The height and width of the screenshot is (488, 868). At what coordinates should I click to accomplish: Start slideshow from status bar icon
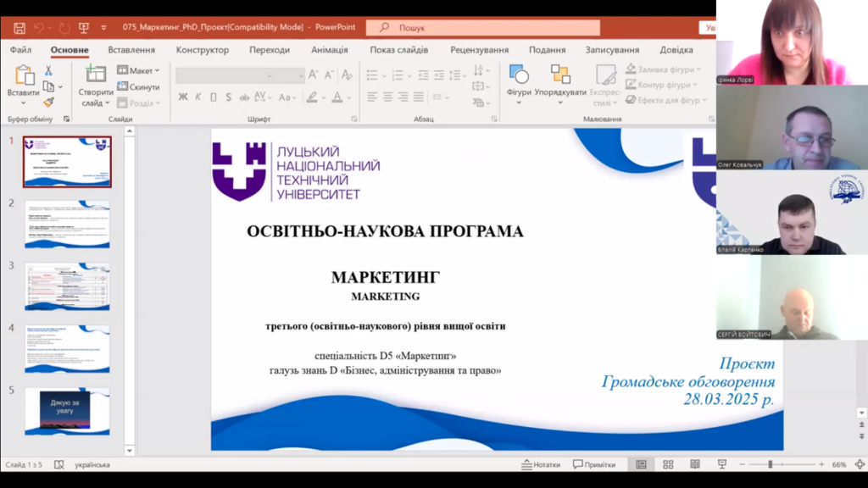click(722, 465)
